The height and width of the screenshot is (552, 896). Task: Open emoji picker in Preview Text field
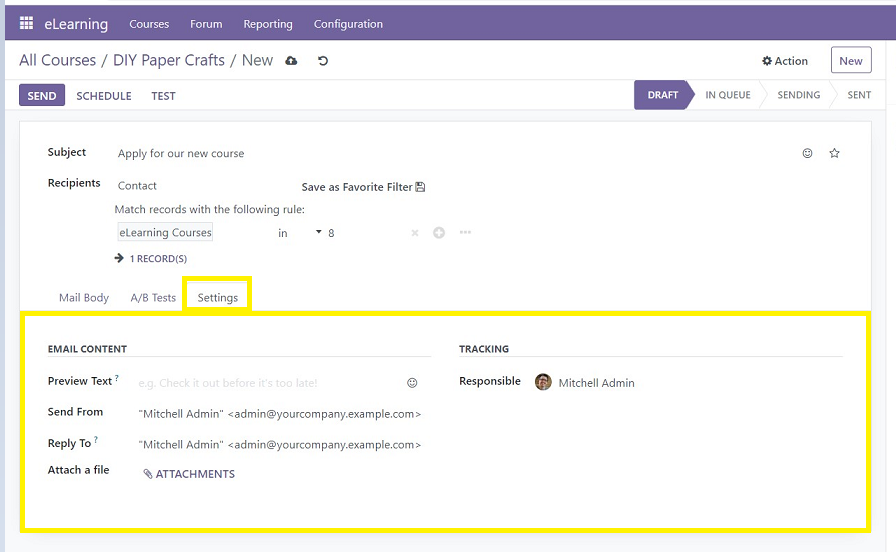tap(412, 383)
